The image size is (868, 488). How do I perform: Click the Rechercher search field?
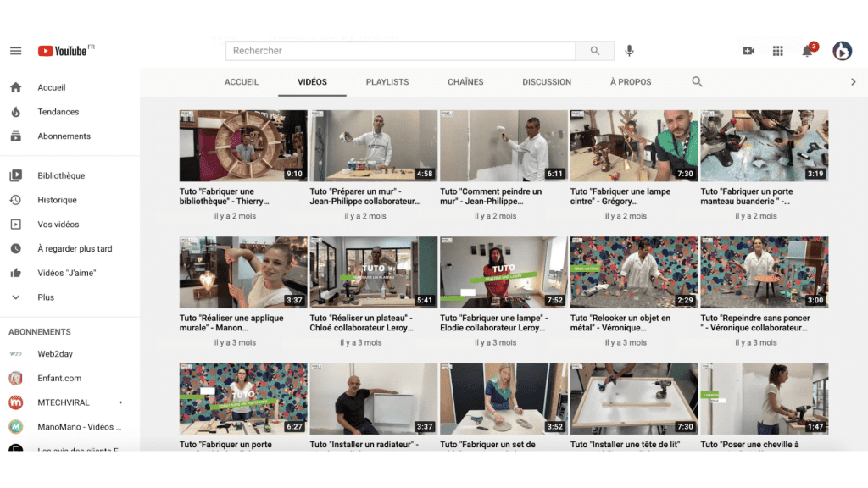(400, 51)
